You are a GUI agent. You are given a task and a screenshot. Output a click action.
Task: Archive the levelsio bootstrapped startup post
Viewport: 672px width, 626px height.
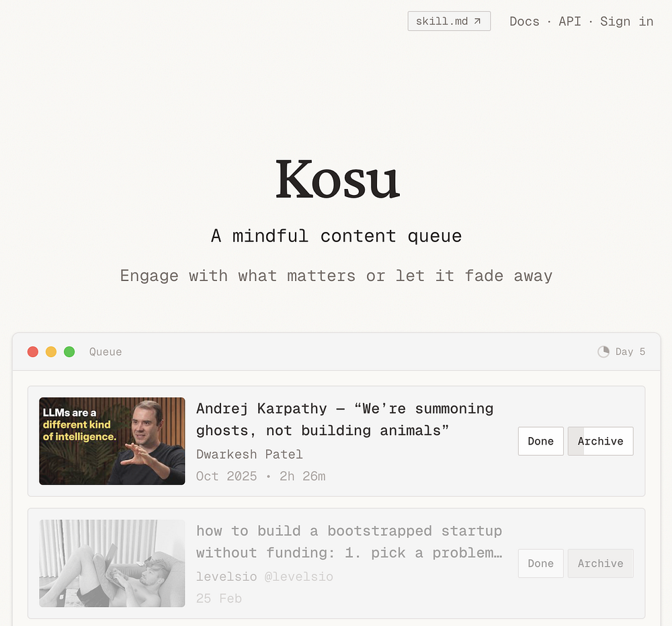tap(600, 563)
